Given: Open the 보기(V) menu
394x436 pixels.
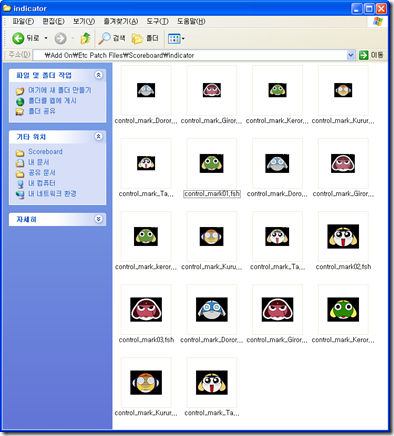Looking at the screenshot, I should click(84, 22).
